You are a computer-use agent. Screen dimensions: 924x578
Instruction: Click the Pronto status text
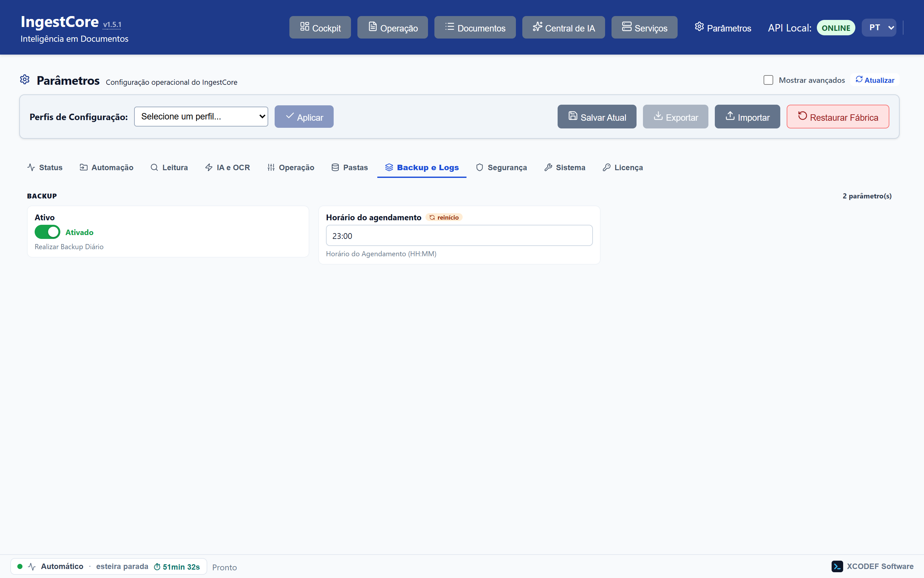[x=225, y=567]
